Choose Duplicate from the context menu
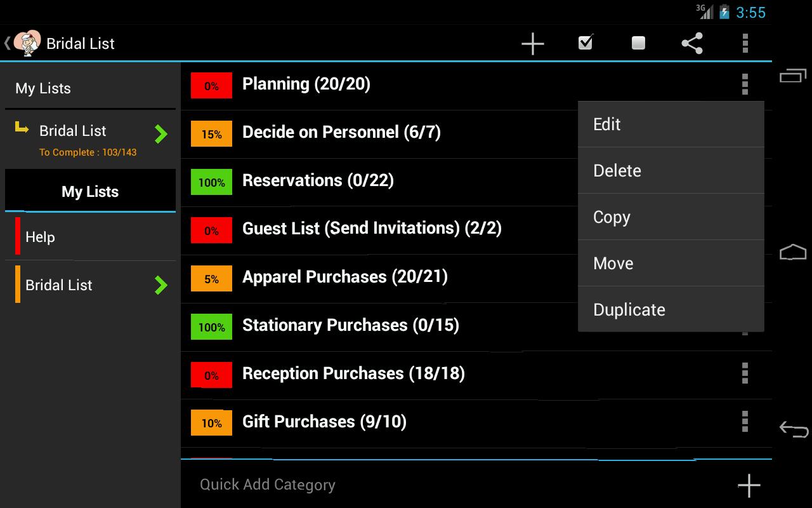The width and height of the screenshot is (812, 508). [671, 309]
